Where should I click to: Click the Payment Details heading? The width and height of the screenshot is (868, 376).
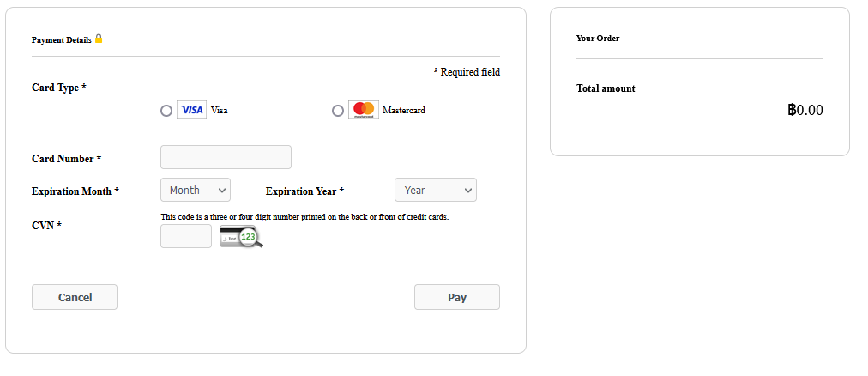pyautogui.click(x=62, y=39)
